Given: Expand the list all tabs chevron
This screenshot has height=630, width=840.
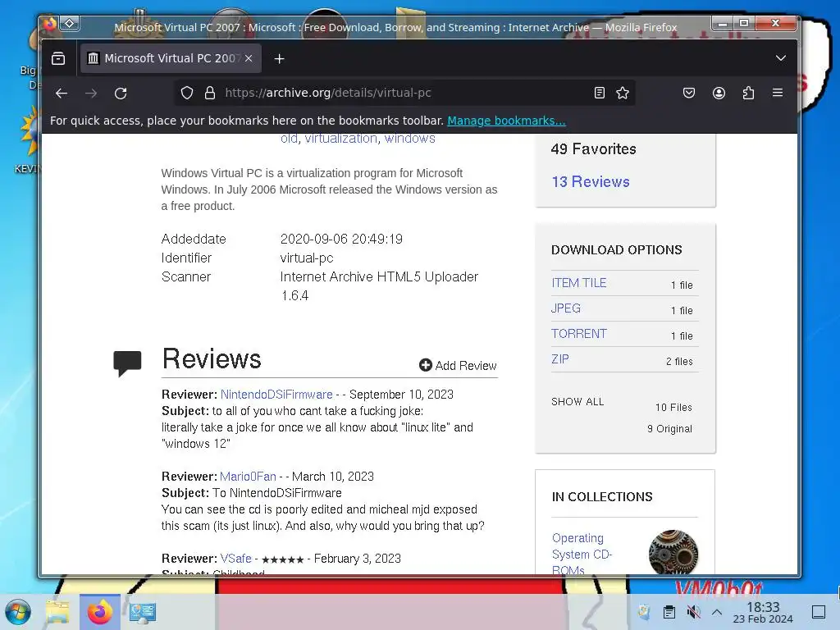Looking at the screenshot, I should coord(781,58).
